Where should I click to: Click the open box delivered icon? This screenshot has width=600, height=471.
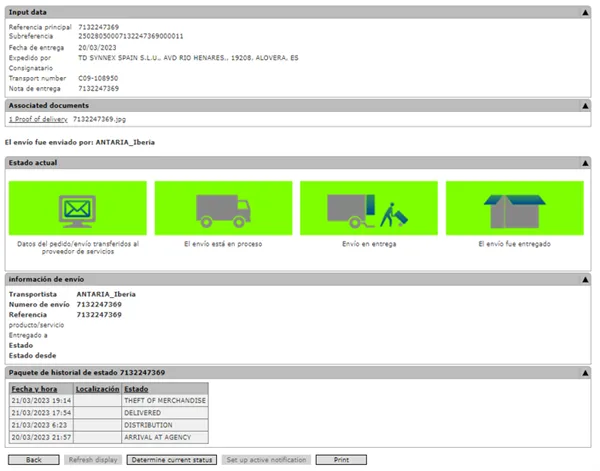(514, 208)
